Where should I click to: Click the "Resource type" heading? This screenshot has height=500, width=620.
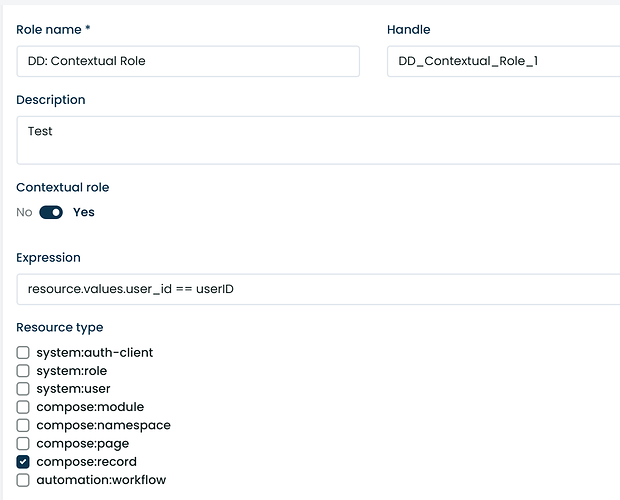60,327
